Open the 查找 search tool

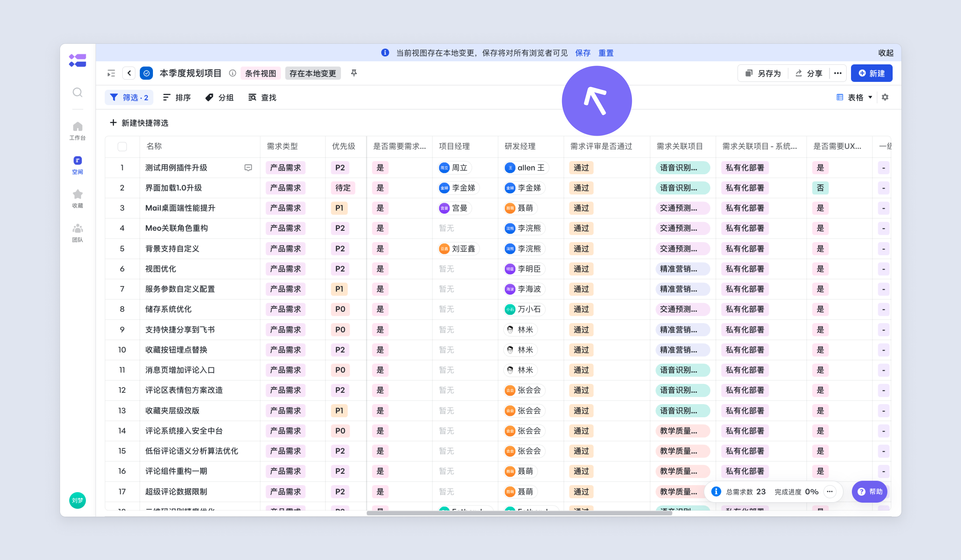coord(262,97)
